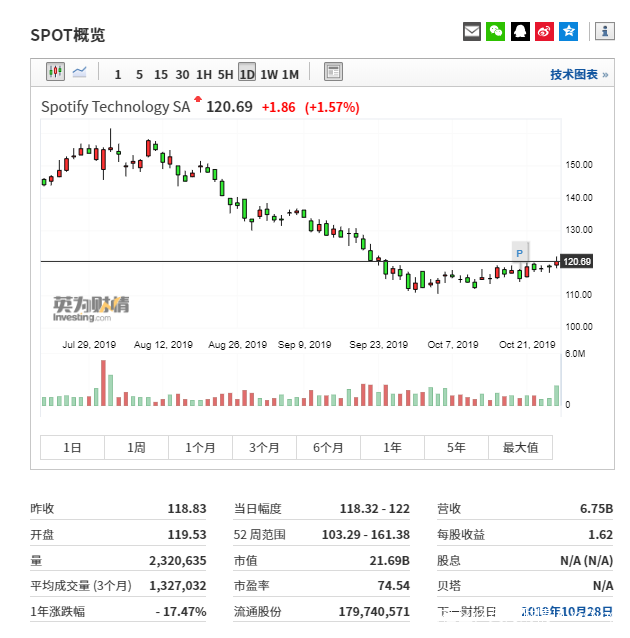Open the 技术图表 link

coord(579,74)
